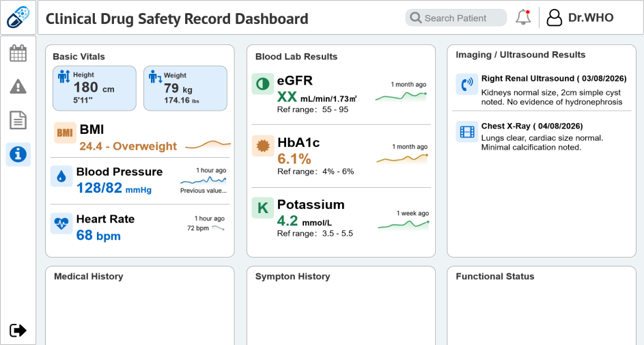Click the Heart Rate heart icon
The image size is (644, 345).
[x=61, y=223]
